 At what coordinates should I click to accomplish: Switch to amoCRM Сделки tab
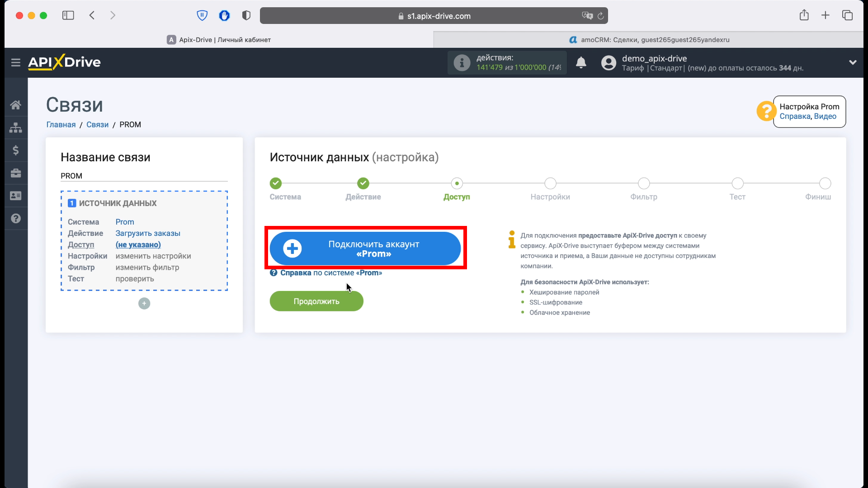click(x=649, y=39)
